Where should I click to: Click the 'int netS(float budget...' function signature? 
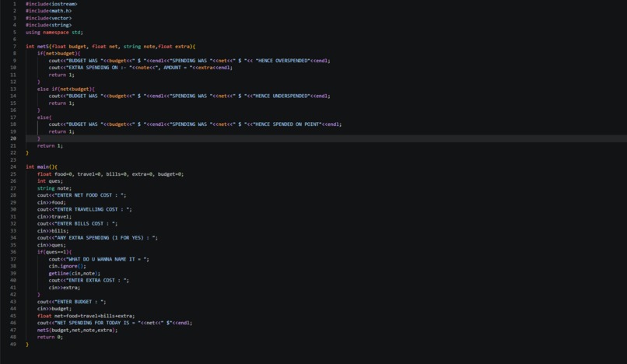click(110, 47)
